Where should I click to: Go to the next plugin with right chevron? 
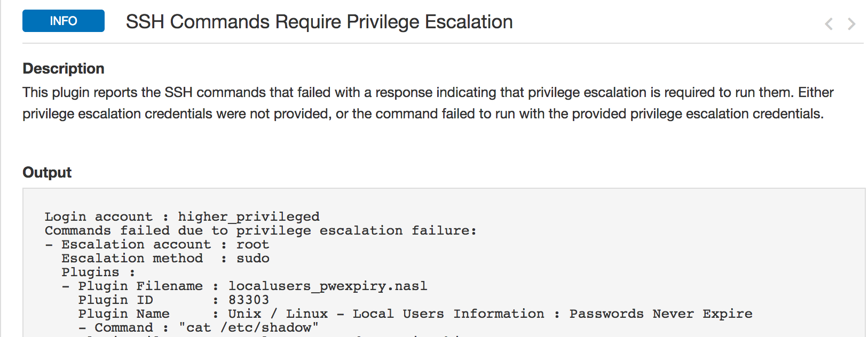[851, 24]
